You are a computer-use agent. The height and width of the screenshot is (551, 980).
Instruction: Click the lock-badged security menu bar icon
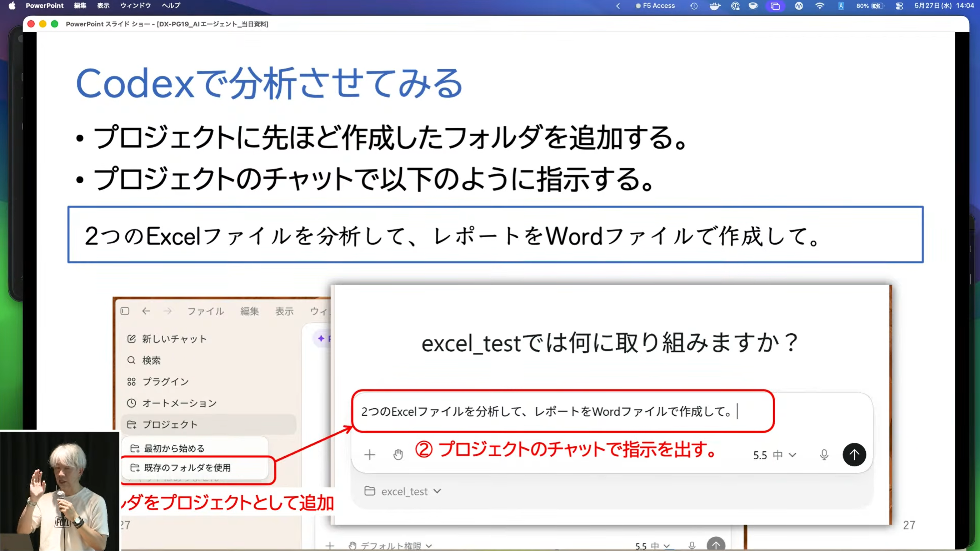click(735, 6)
